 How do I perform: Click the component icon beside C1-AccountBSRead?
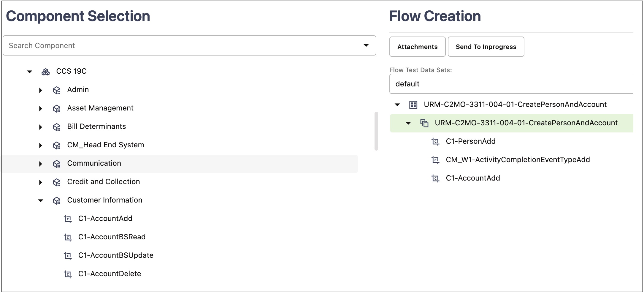(x=68, y=237)
